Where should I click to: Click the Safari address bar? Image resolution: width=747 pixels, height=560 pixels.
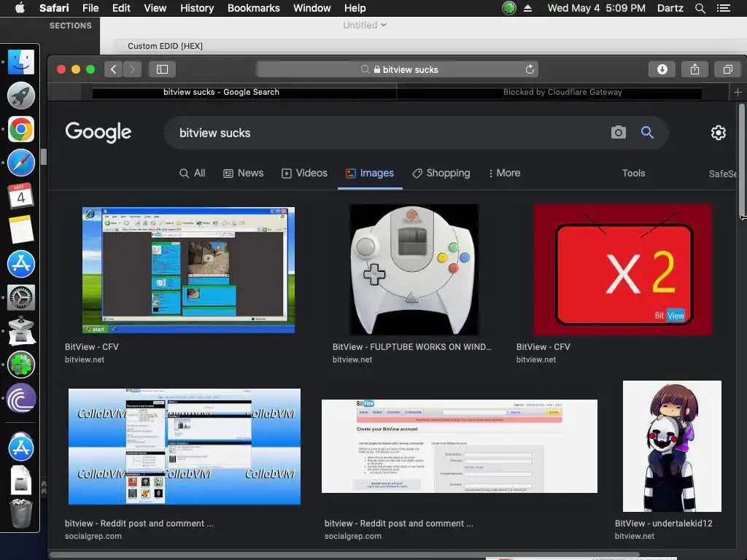[397, 69]
